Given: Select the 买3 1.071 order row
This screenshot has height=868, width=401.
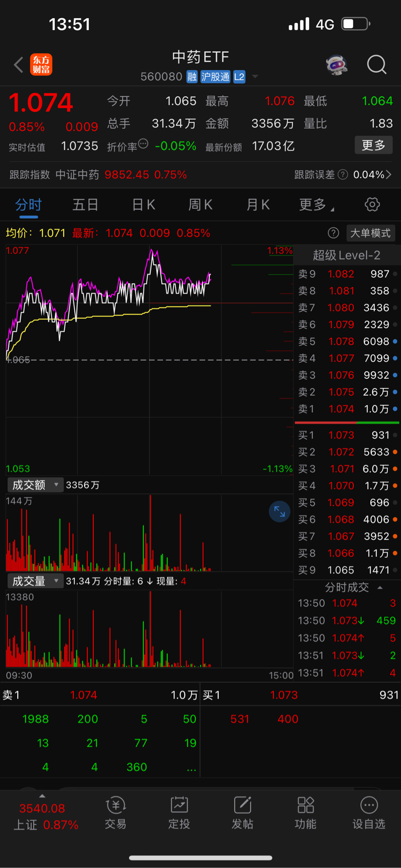Looking at the screenshot, I should point(347,469).
